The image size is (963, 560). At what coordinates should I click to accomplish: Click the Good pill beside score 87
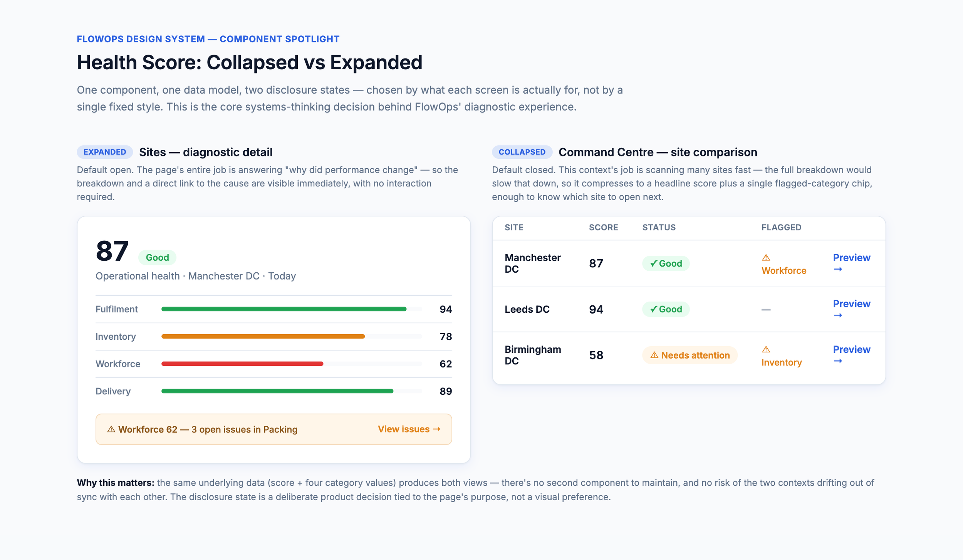[x=157, y=258]
